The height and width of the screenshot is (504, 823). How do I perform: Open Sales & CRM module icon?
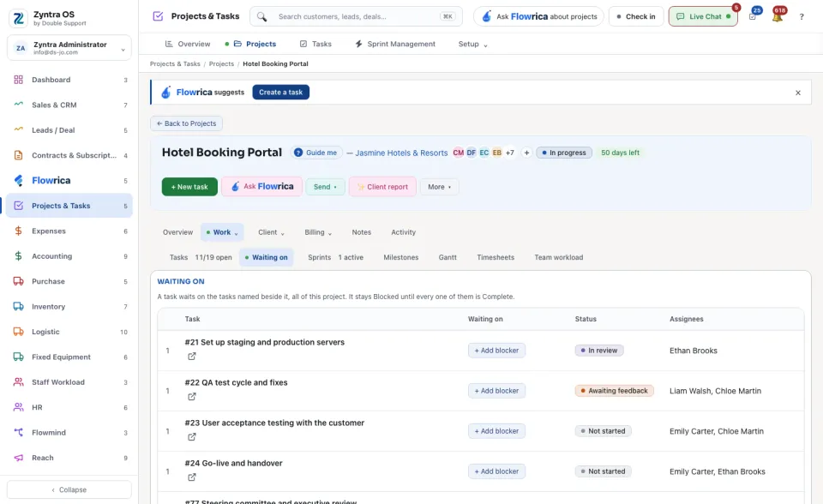[x=18, y=105]
